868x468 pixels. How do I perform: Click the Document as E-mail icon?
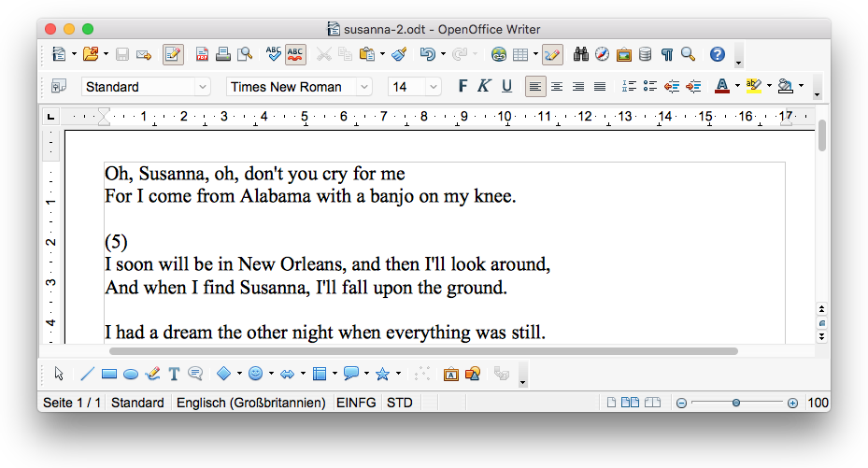click(144, 54)
